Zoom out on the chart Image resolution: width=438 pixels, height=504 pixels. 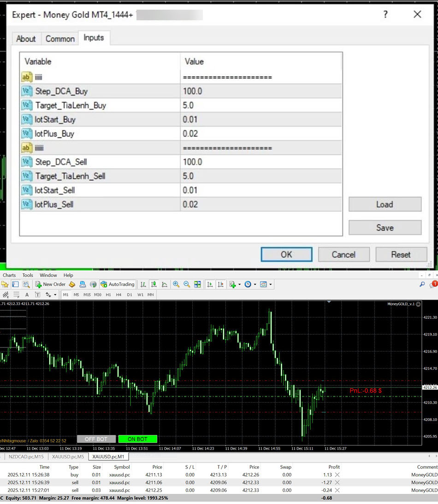point(187,284)
